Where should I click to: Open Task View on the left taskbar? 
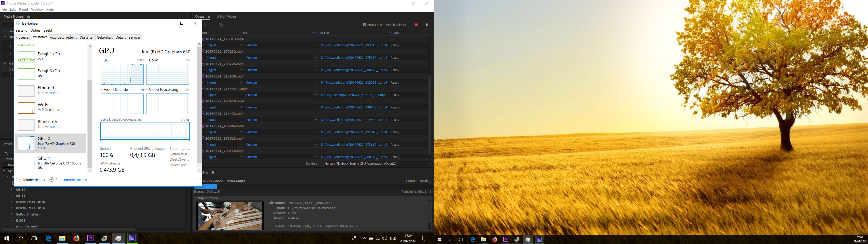[34, 238]
